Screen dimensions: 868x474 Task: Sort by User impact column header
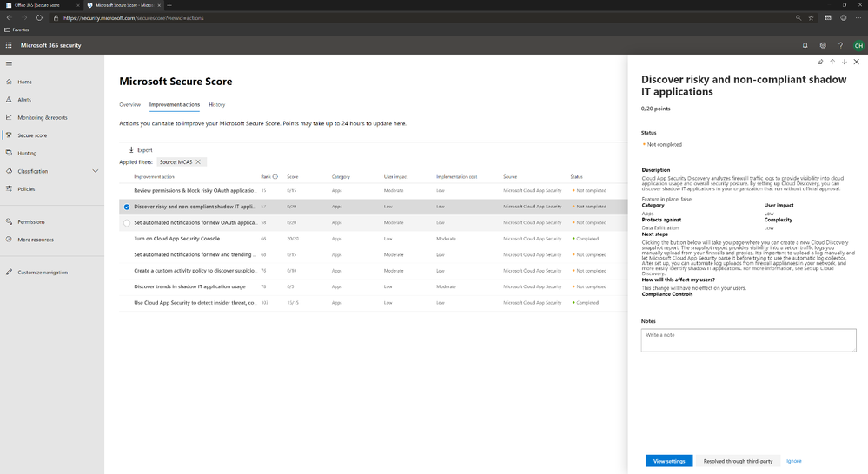396,177
